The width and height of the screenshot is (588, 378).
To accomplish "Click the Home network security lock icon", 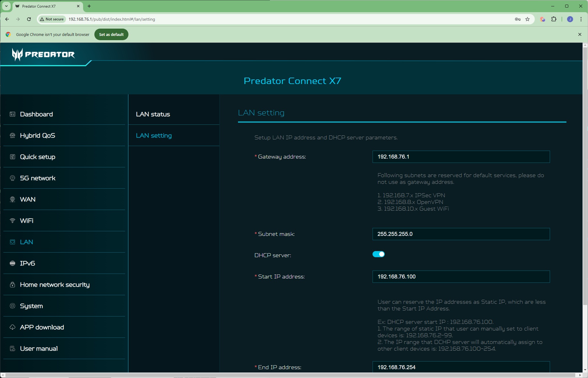I will 12,285.
